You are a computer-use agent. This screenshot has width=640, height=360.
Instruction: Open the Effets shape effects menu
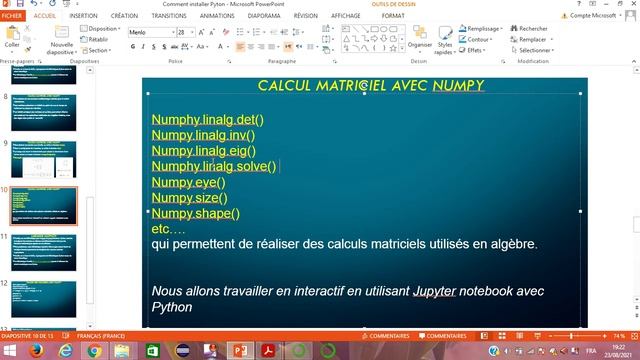472,50
